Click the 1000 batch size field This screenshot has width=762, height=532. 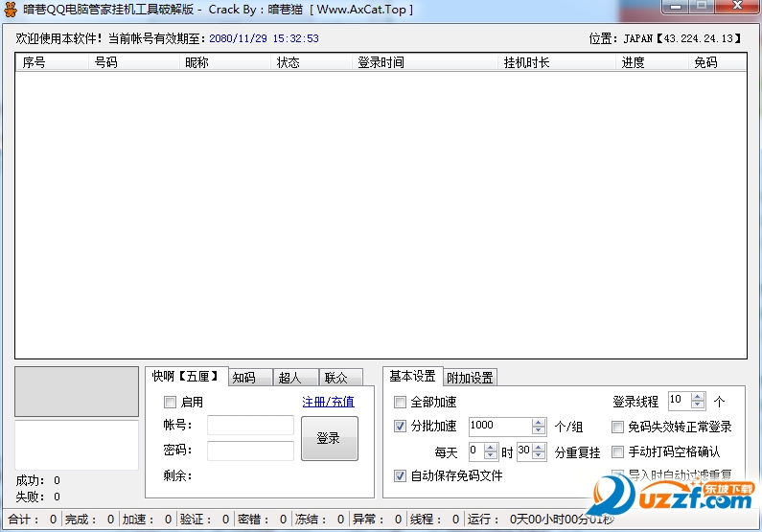click(x=500, y=427)
